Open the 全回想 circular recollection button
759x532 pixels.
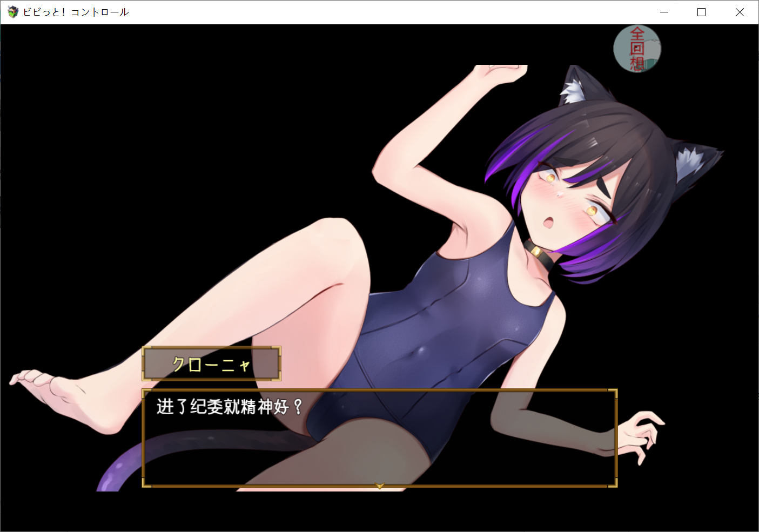[x=637, y=49]
